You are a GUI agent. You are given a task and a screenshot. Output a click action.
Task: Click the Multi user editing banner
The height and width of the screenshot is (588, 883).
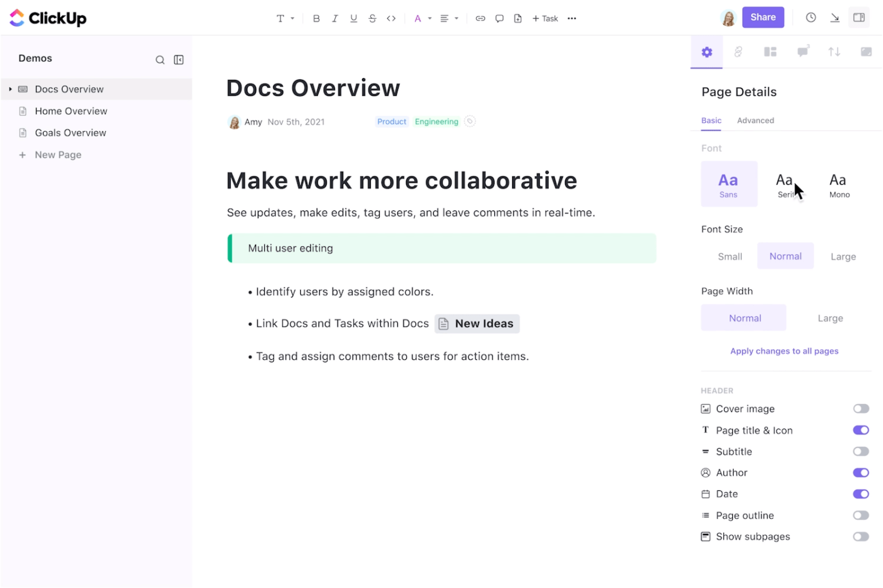[441, 248]
